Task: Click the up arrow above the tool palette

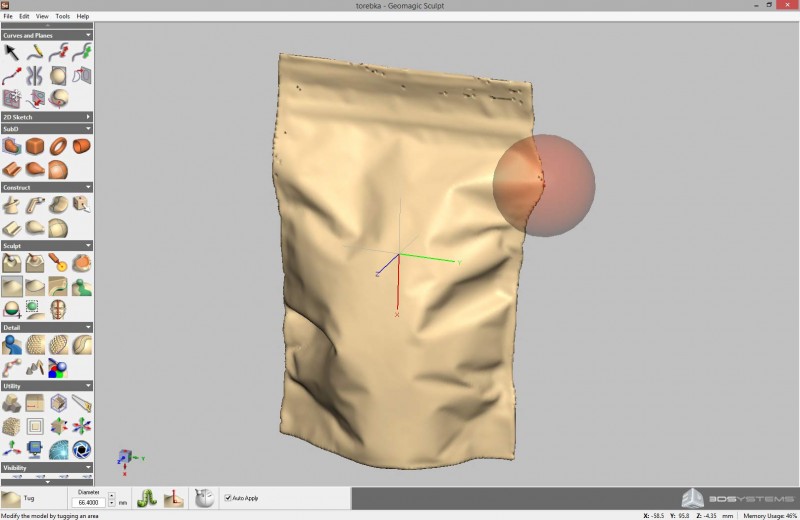Action: pyautogui.click(x=47, y=25)
